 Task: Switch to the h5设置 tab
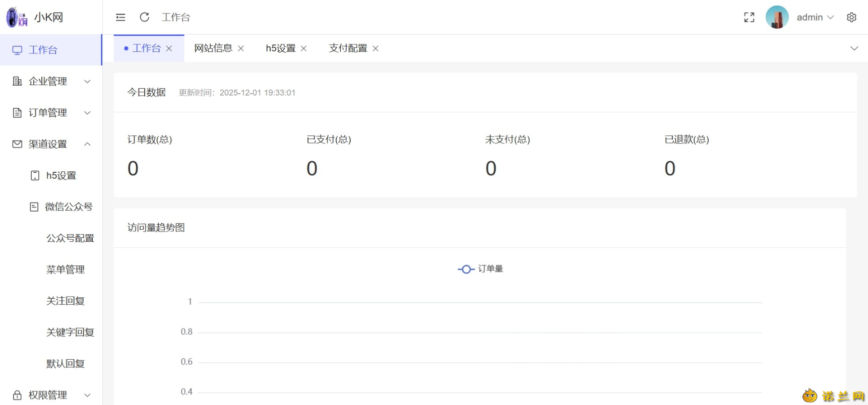(281, 48)
